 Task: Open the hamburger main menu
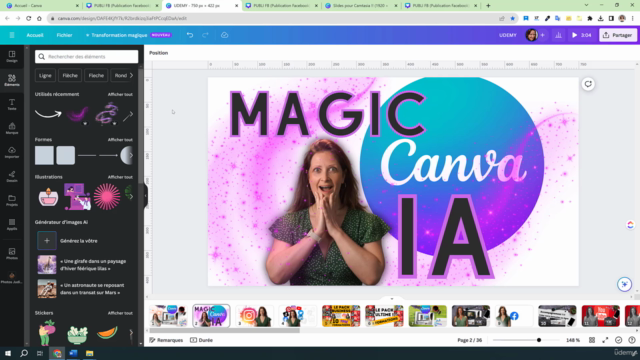(12, 35)
